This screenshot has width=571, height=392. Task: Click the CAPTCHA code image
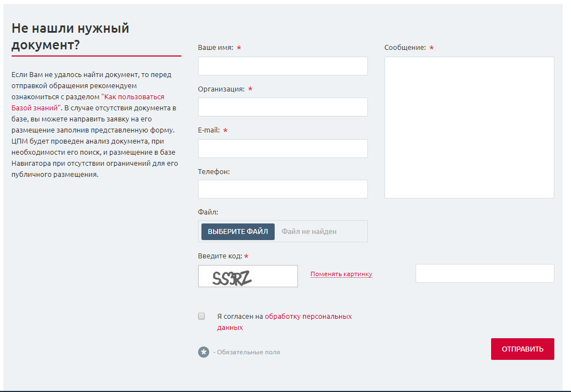pyautogui.click(x=247, y=276)
